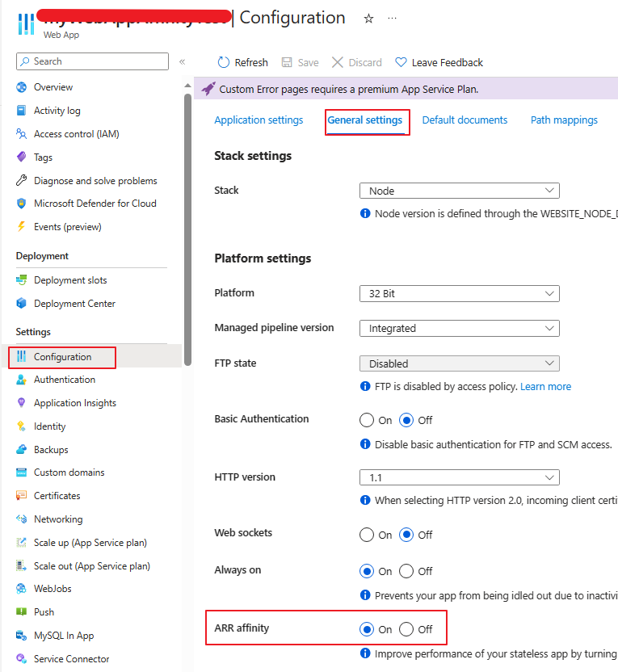Viewport: 618px width, 672px height.
Task: Click the info icon beside HTTP version note
Action: pos(365,500)
